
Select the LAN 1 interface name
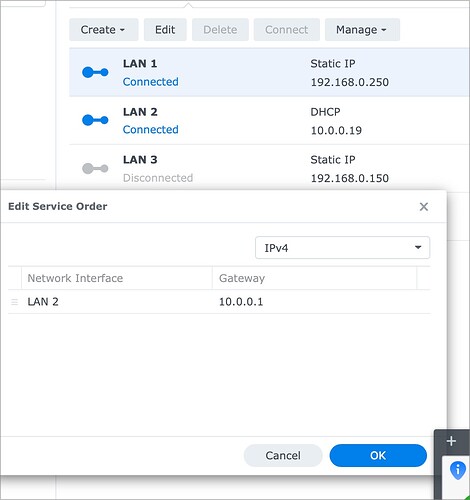(x=140, y=63)
